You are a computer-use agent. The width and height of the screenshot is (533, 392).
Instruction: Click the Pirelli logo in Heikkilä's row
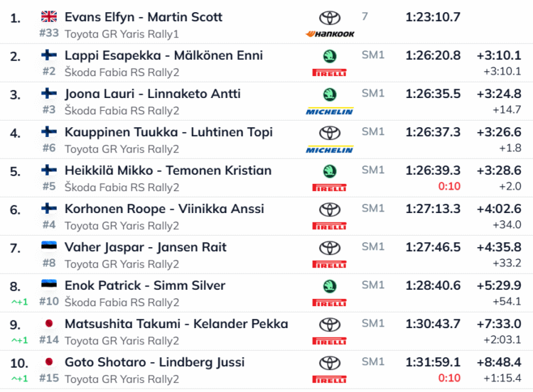[330, 187]
